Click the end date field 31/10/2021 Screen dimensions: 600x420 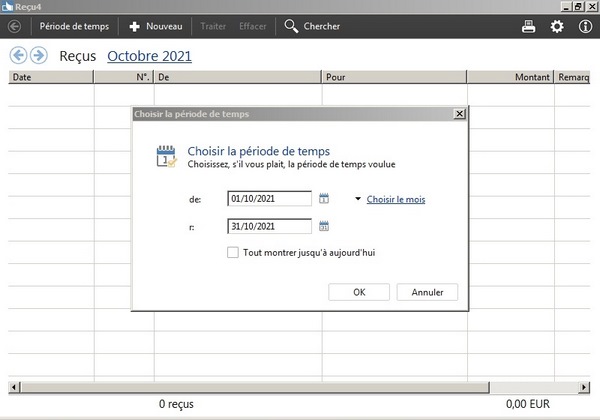tap(269, 226)
